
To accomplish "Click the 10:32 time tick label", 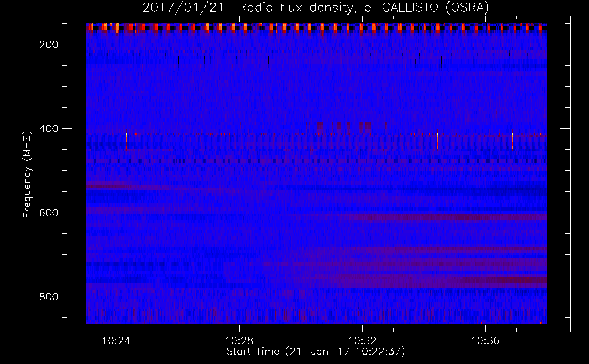I will (362, 341).
